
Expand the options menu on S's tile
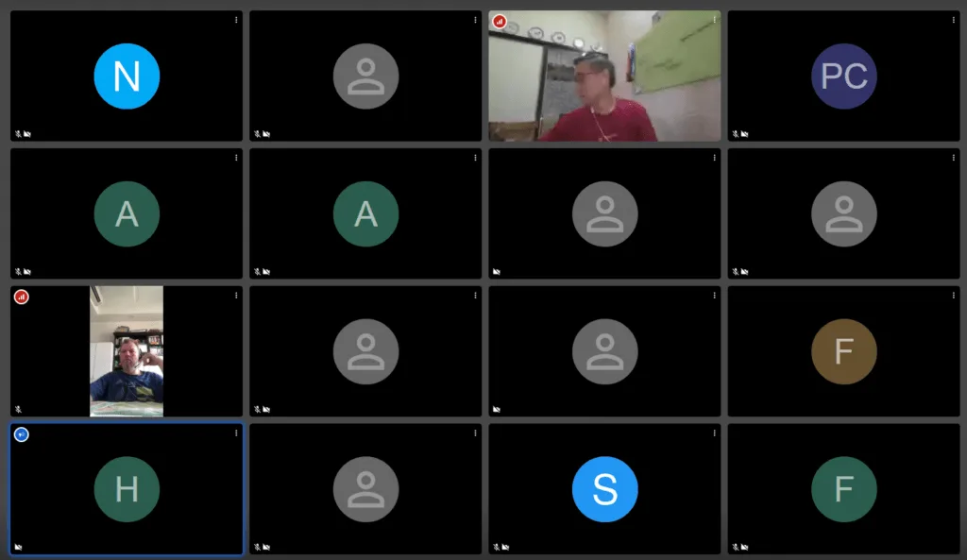point(714,433)
